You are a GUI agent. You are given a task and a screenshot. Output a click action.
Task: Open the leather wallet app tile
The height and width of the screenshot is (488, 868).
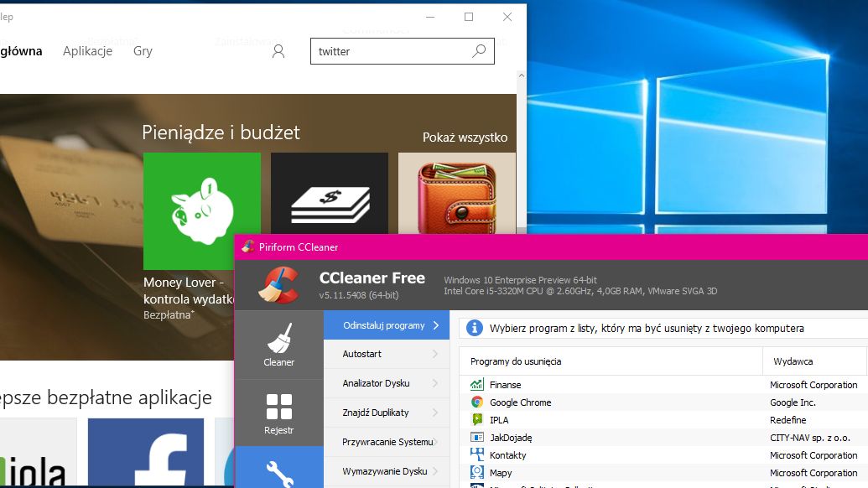[x=457, y=194]
